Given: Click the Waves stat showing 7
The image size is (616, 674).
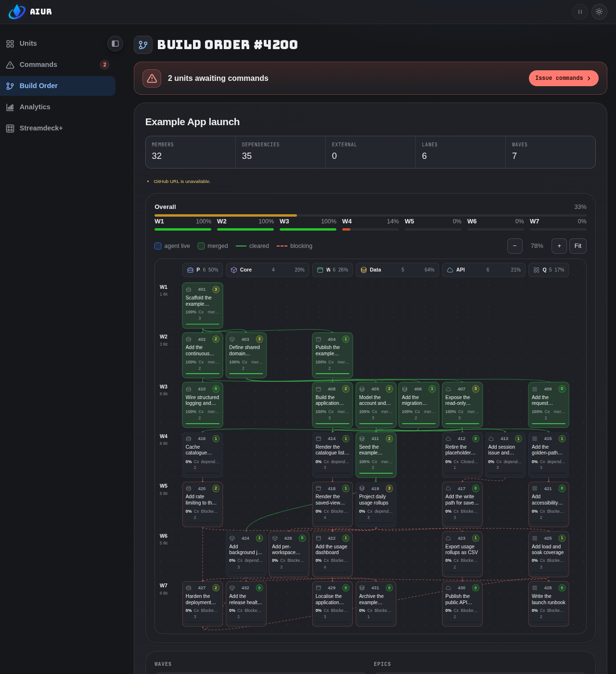Looking at the screenshot, I should [x=551, y=152].
